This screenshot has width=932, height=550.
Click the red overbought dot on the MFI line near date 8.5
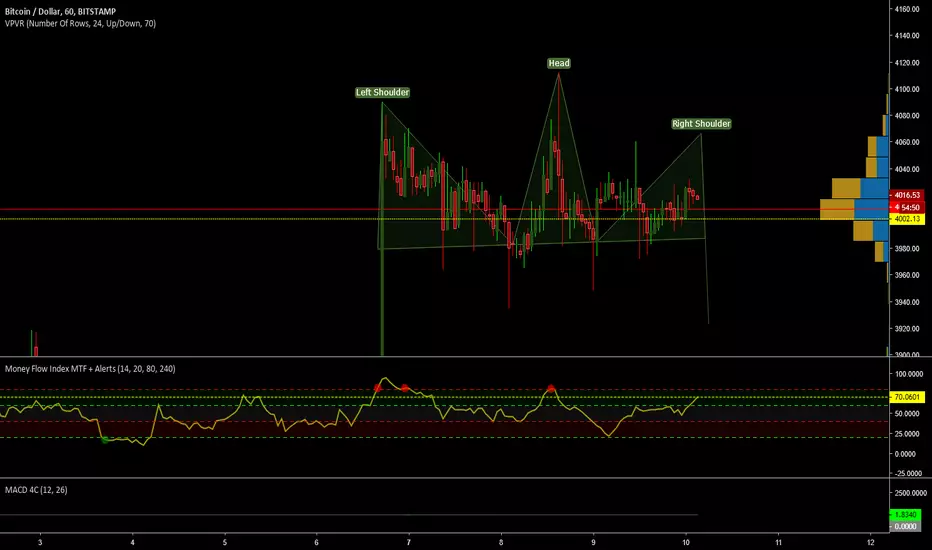coord(551,389)
